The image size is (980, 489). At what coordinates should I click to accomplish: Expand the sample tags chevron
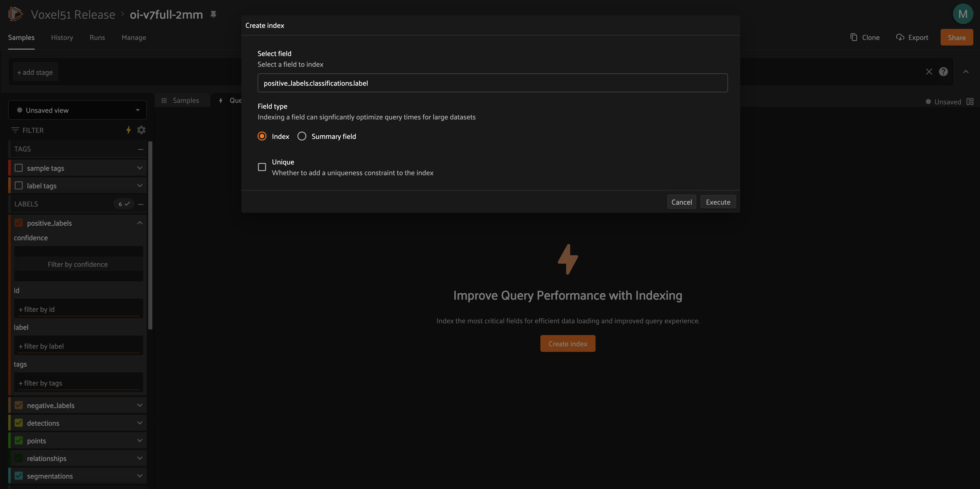[x=140, y=168]
